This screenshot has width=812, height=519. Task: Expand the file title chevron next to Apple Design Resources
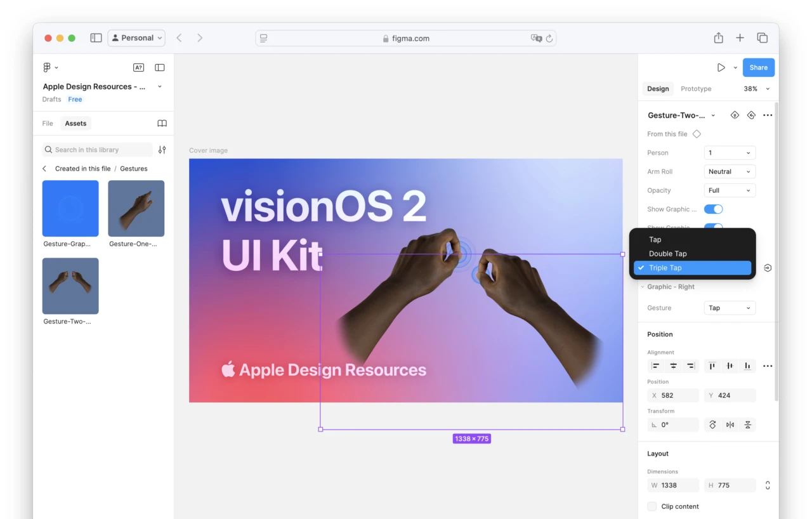click(160, 86)
